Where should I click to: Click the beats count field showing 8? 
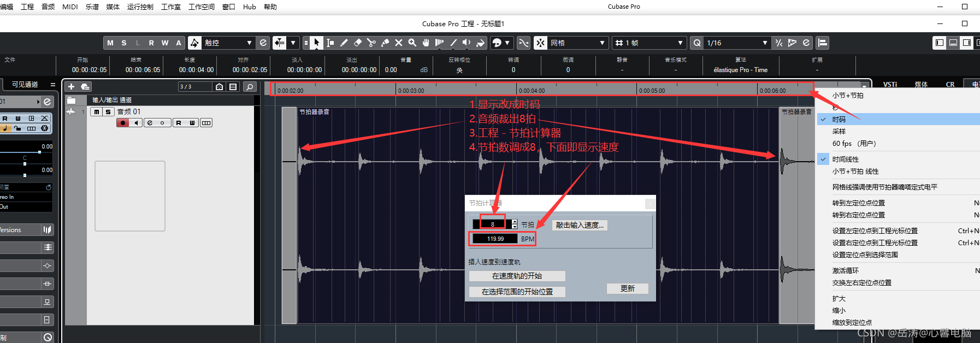[x=492, y=224]
